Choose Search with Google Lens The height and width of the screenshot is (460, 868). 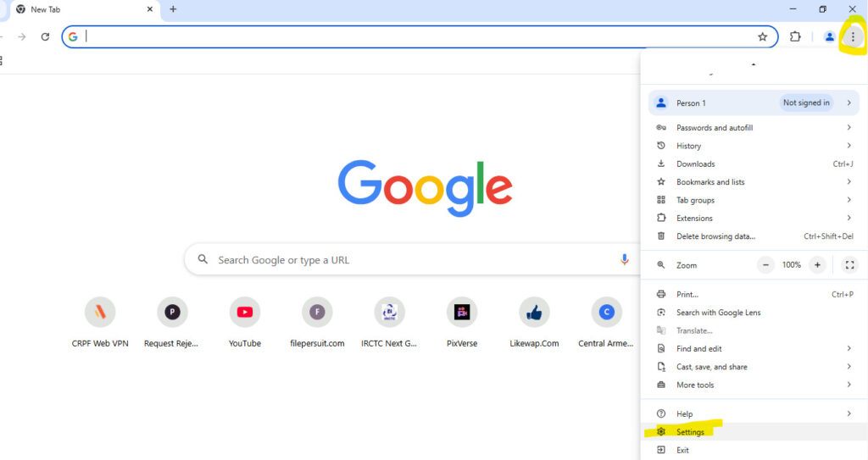click(x=754, y=313)
